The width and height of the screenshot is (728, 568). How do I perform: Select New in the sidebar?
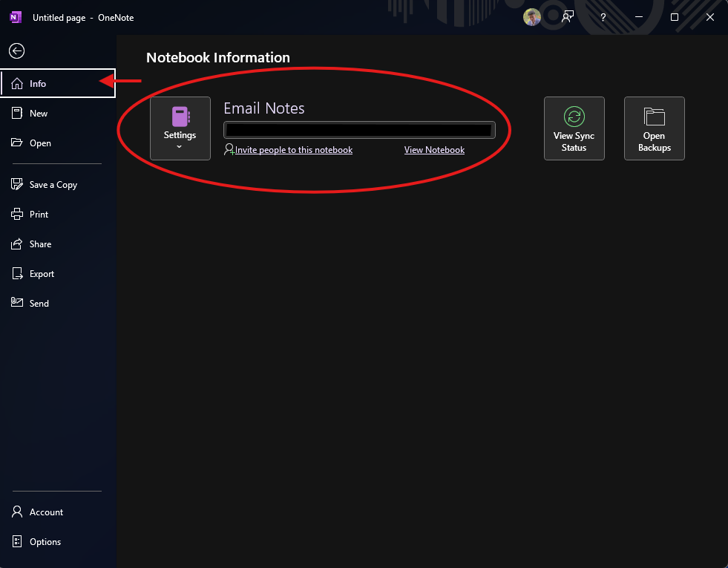point(39,114)
